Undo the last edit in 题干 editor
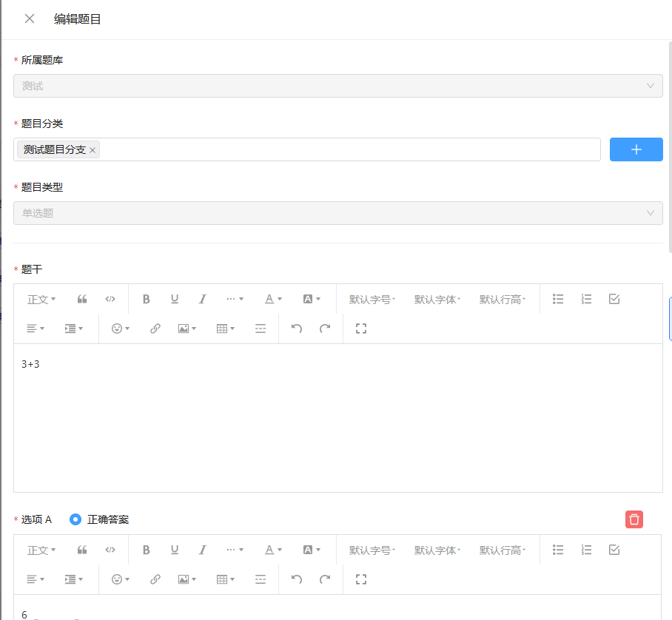Viewport: 672px width, 620px height. (x=297, y=328)
